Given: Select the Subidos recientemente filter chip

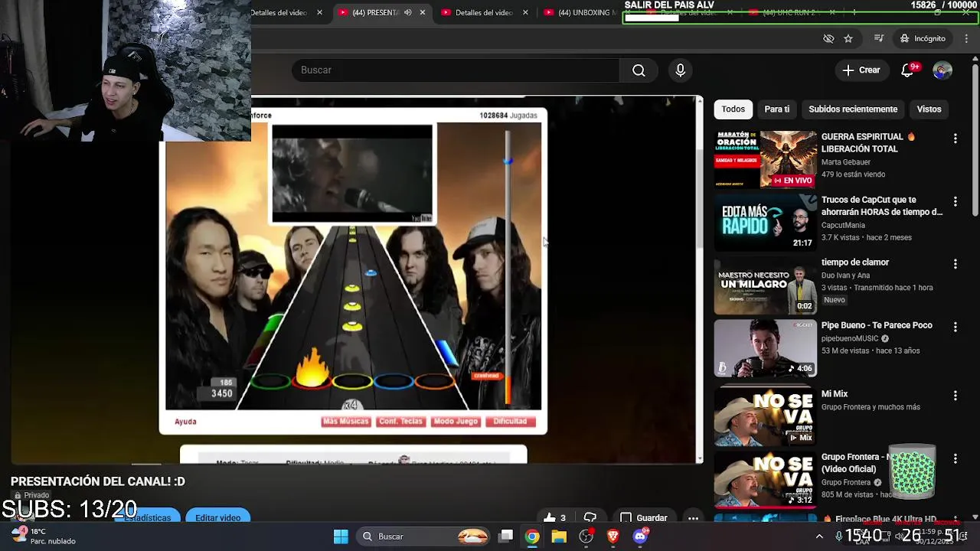Looking at the screenshot, I should point(853,109).
